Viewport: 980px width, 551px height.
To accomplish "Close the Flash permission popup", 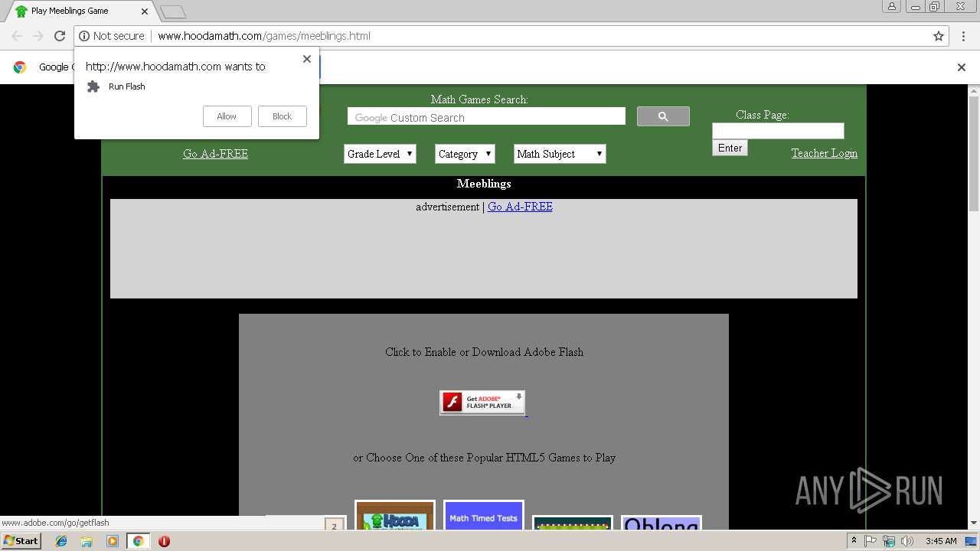I will coord(307,59).
